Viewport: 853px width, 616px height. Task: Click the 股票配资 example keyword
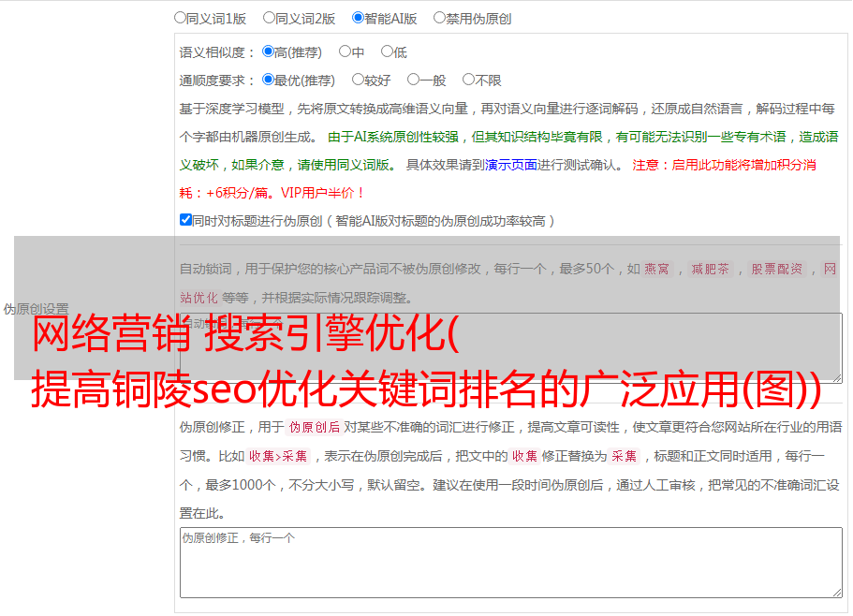tap(776, 269)
